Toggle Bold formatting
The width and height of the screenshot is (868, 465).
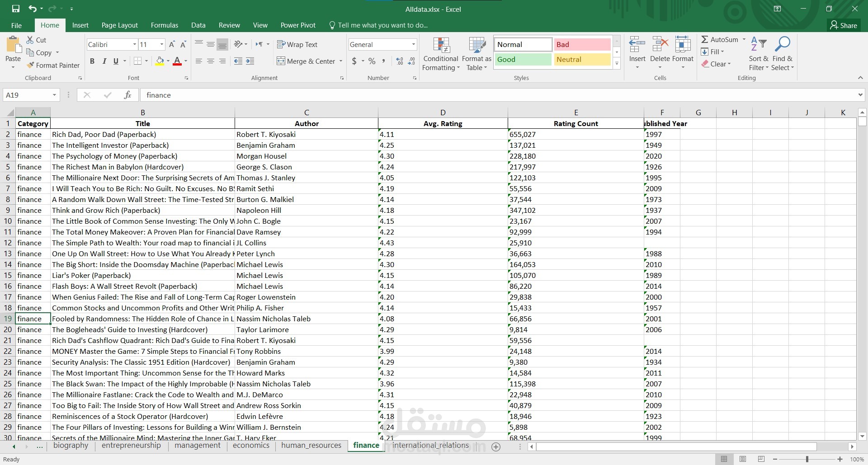pos(92,61)
